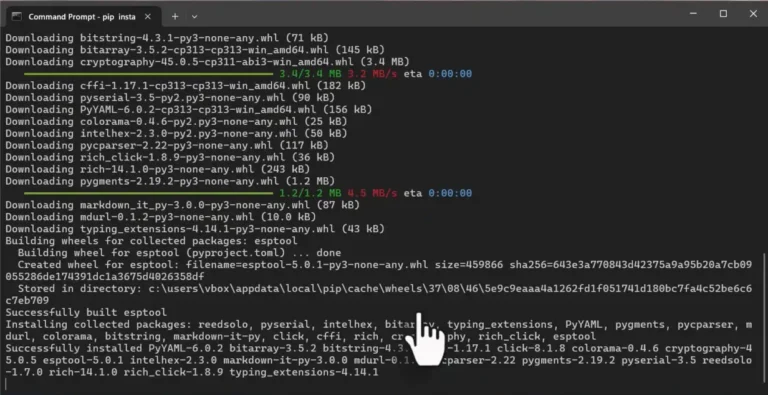Minimize the terminal window
768x395 pixels.
(x=693, y=14)
